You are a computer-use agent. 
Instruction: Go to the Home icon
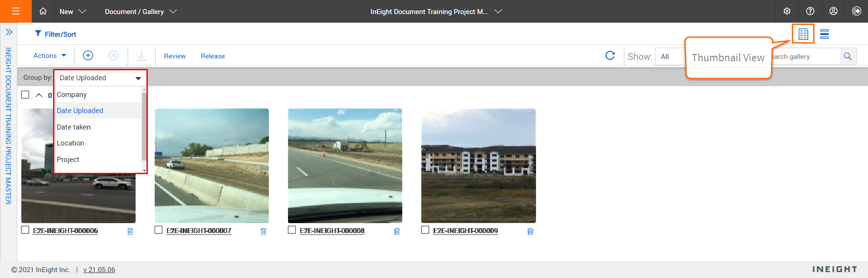point(43,11)
